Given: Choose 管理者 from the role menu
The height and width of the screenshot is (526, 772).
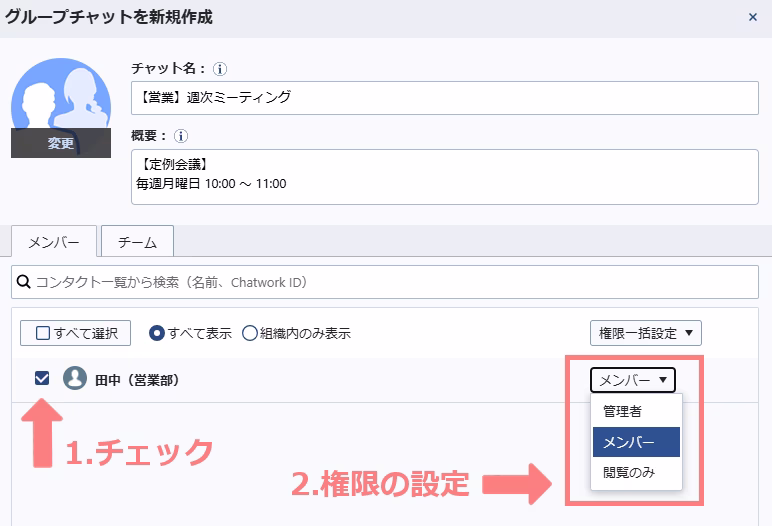Looking at the screenshot, I should [636, 411].
